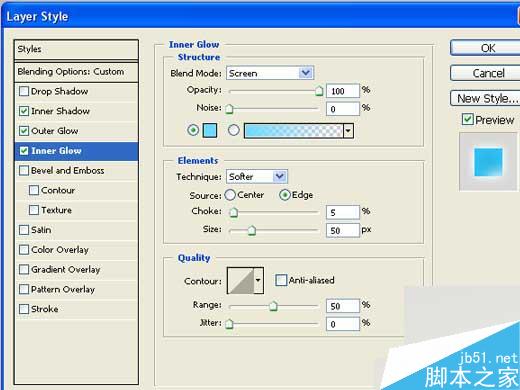The height and width of the screenshot is (390, 520).
Task: Select the Inner Glow row label
Action: 56,151
